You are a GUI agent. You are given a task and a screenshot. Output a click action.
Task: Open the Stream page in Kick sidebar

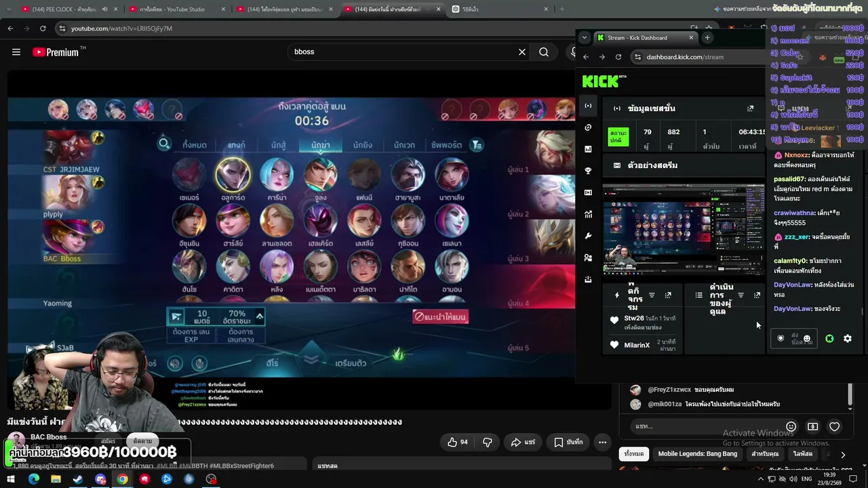pyautogui.click(x=588, y=106)
